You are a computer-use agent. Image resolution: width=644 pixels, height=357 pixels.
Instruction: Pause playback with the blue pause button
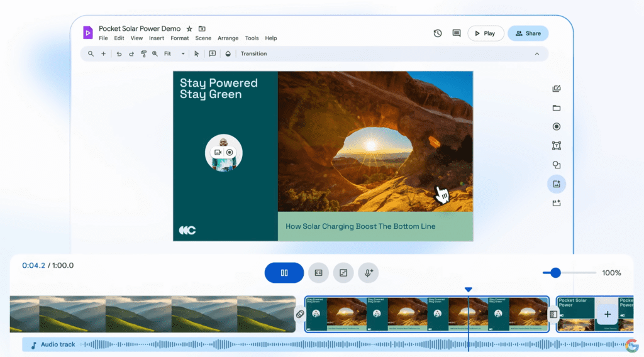(284, 273)
